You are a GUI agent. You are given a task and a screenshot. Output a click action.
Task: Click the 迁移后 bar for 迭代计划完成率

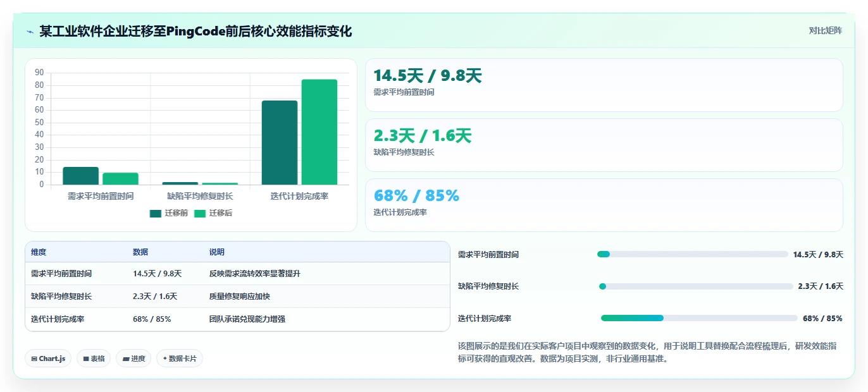pyautogui.click(x=319, y=132)
